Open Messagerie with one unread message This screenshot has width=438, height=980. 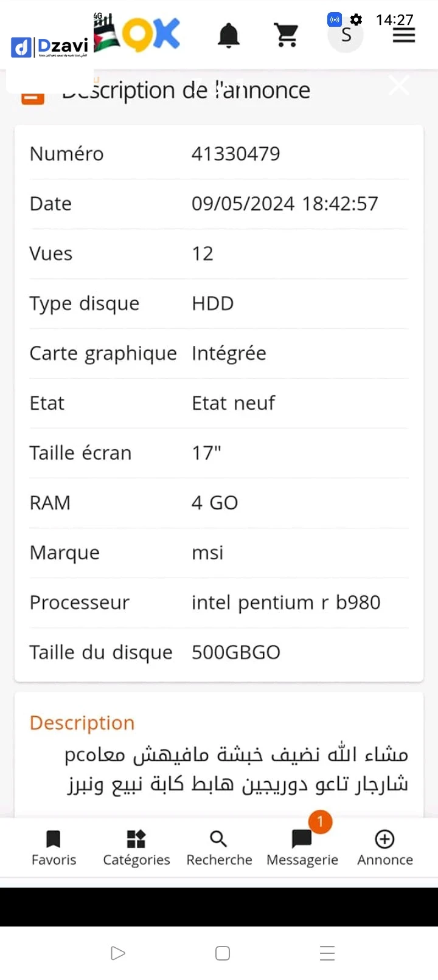tap(302, 848)
